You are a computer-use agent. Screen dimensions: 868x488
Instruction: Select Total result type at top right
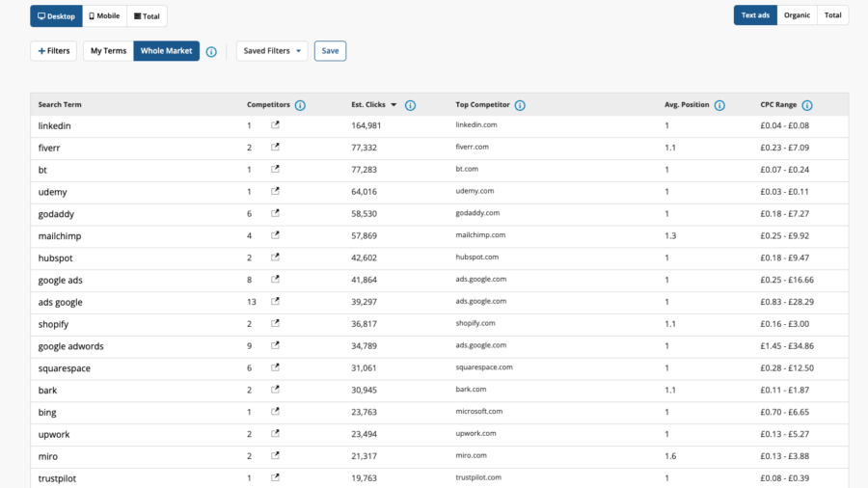coord(832,15)
